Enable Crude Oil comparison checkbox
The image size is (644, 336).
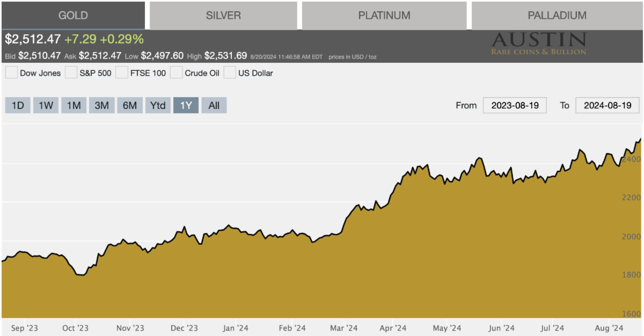pos(177,73)
